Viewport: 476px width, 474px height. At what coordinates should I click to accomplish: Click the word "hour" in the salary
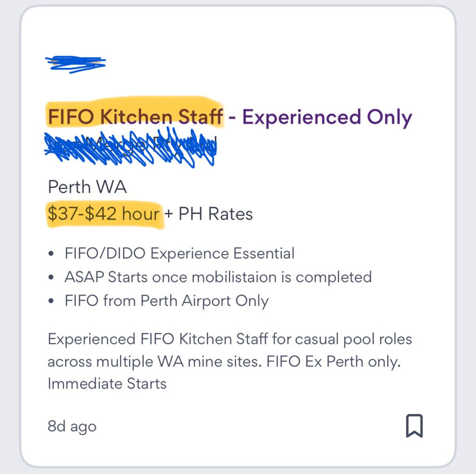(x=141, y=214)
